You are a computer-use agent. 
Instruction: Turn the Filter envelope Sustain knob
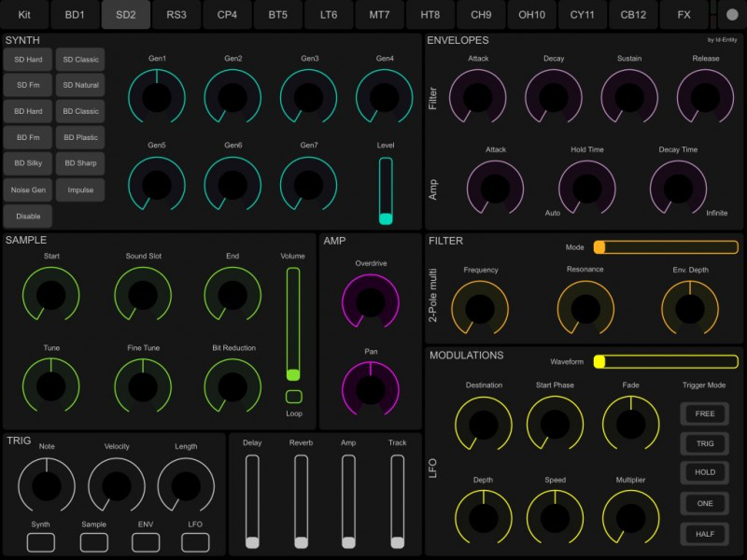point(630,95)
